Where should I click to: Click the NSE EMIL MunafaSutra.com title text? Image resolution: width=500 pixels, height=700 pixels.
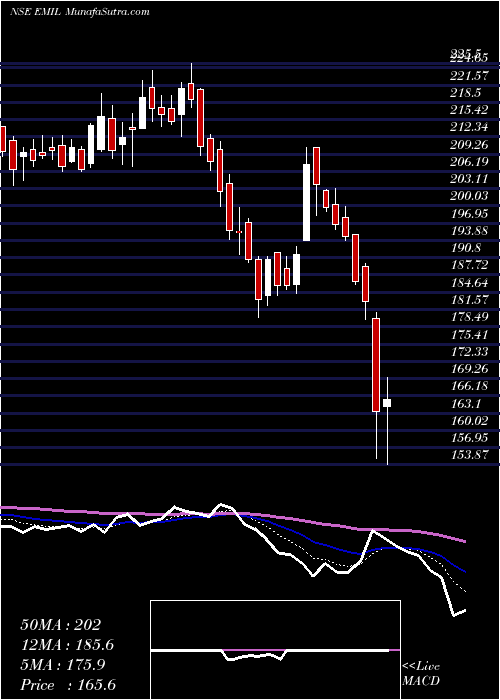(79, 12)
